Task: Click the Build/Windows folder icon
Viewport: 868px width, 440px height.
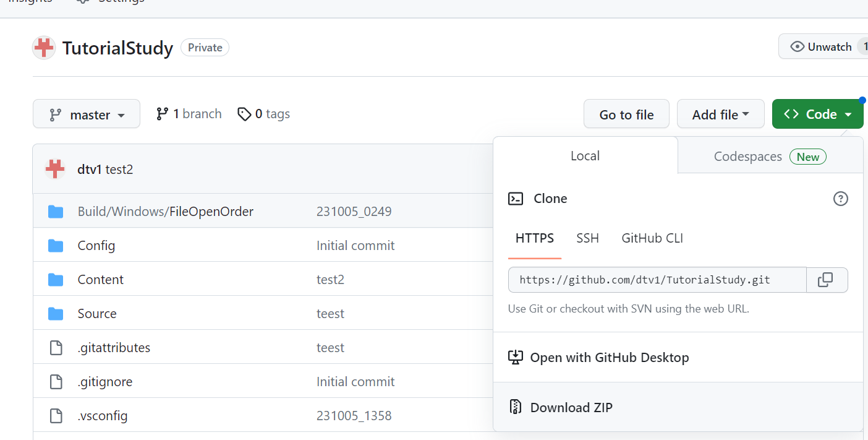Action: pos(56,212)
